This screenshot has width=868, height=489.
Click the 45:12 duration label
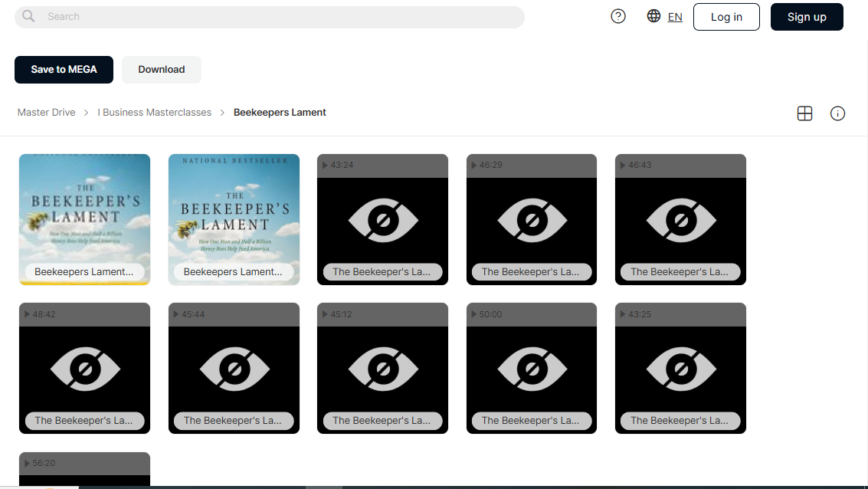click(341, 314)
